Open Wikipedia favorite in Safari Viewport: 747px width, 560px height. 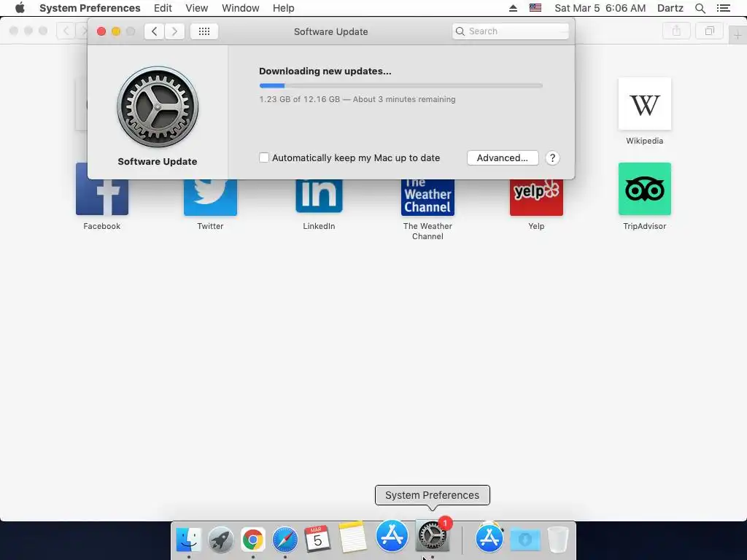[x=645, y=112]
